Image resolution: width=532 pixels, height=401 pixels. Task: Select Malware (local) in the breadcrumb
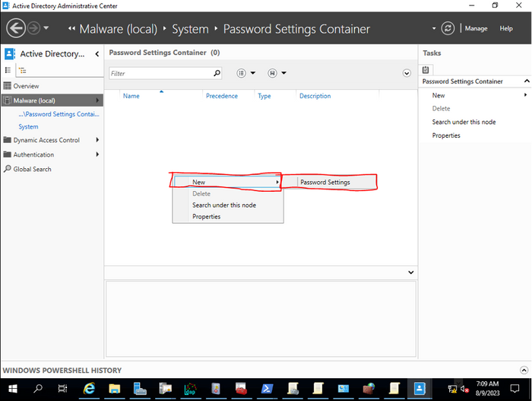[119, 29]
